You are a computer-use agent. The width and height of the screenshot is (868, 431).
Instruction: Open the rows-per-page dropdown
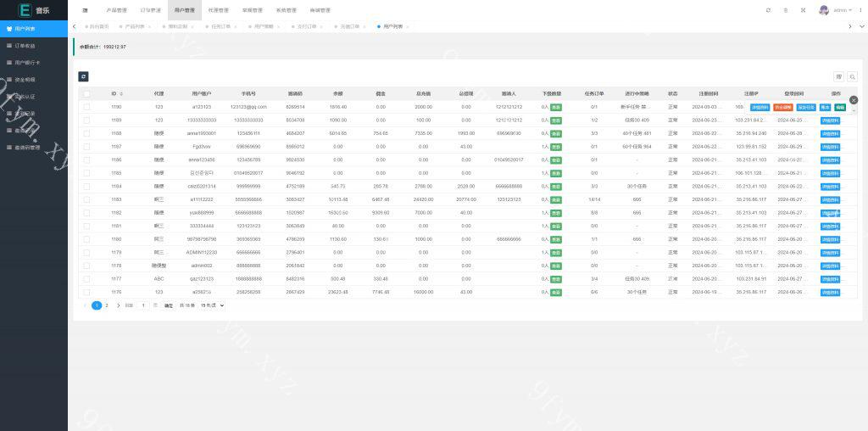[212, 305]
